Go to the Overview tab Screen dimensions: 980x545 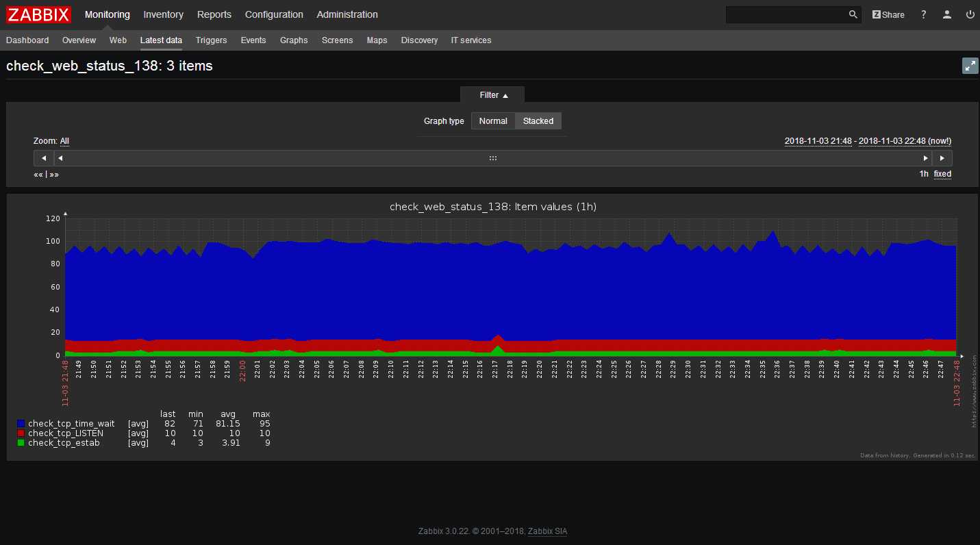click(79, 40)
